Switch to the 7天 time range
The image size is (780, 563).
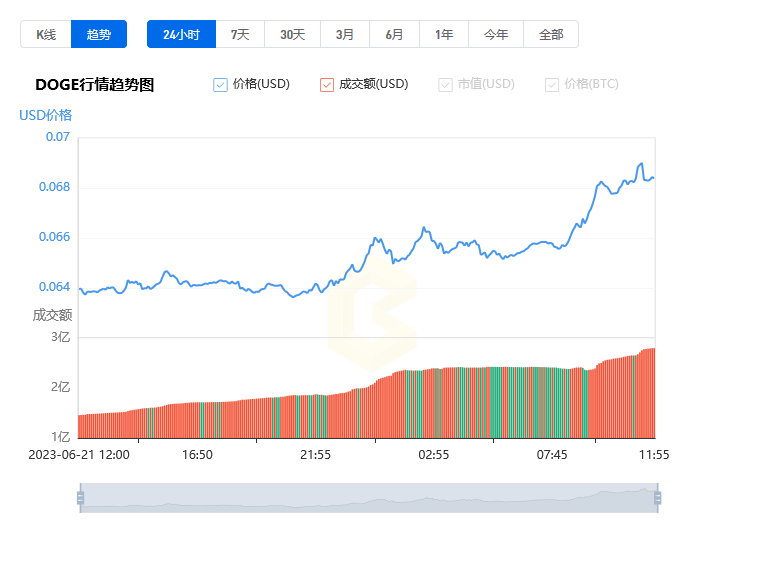pyautogui.click(x=240, y=34)
